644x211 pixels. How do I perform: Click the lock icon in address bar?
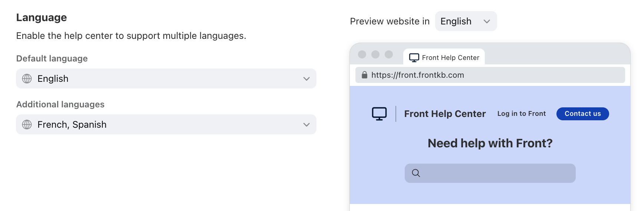364,75
